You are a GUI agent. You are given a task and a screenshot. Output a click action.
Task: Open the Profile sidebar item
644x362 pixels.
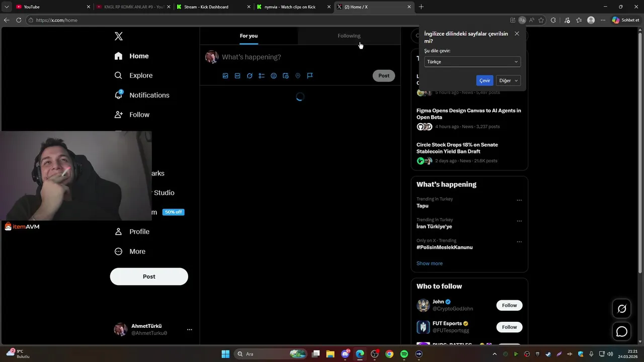tap(132, 232)
